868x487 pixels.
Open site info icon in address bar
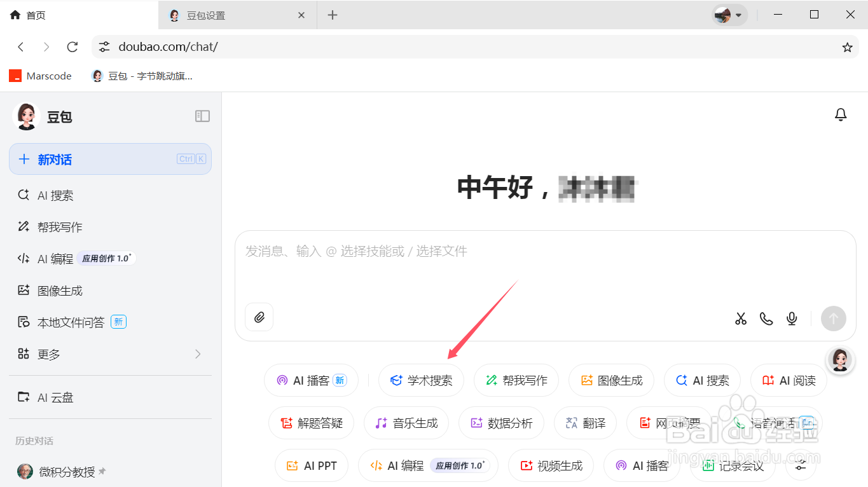[104, 47]
